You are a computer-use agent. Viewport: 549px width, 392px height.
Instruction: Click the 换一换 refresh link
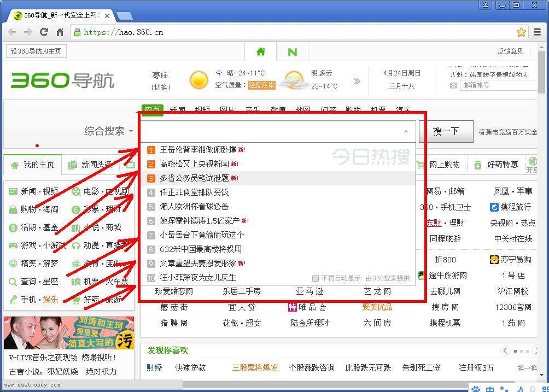pos(527,368)
